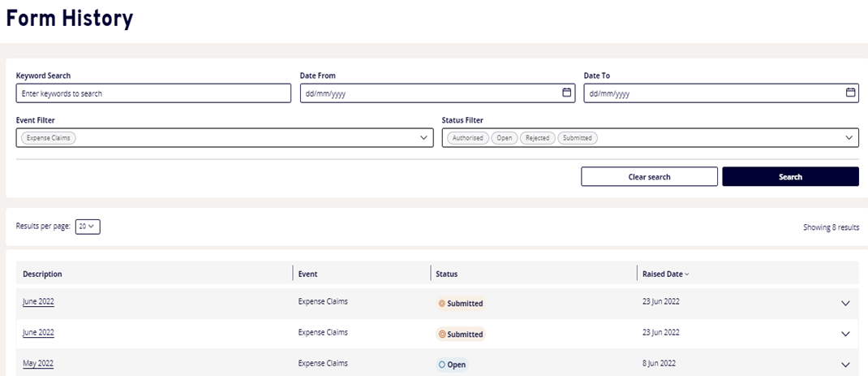Open the Date From calendar picker icon
Image resolution: width=868 pixels, height=376 pixels.
(x=567, y=93)
